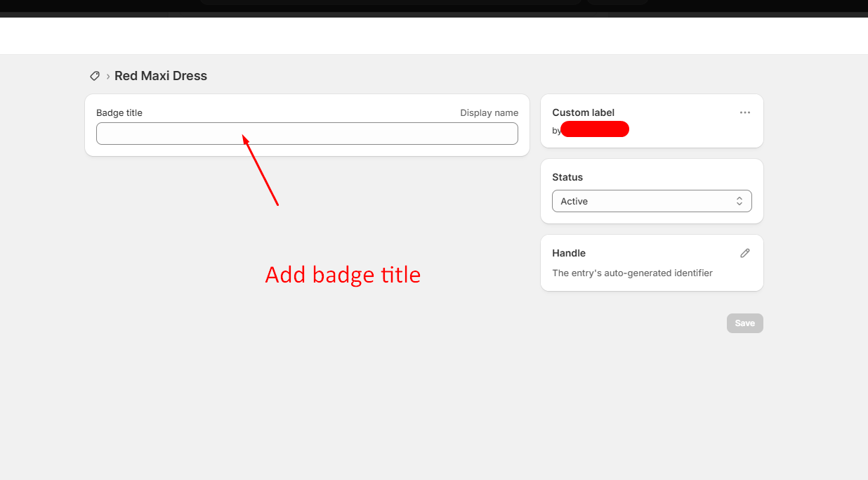Click the Red Maxi Dress page title
This screenshot has height=480, width=868.
point(161,76)
